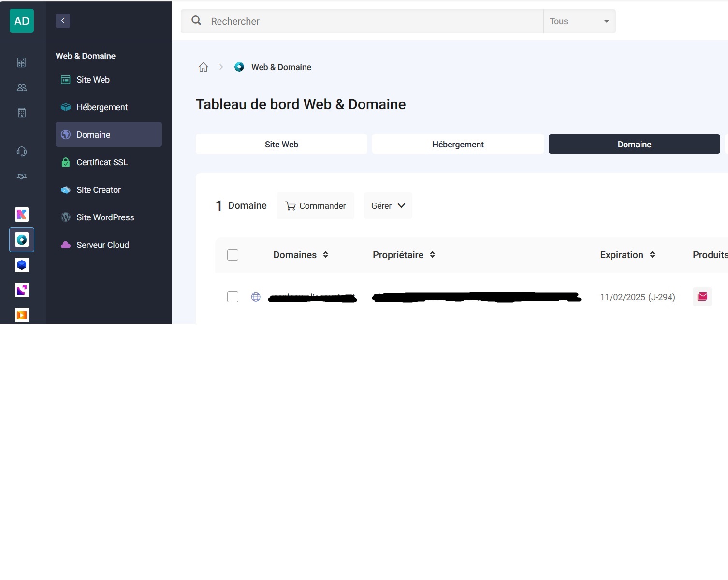Click the pink mail product icon
This screenshot has height=580, width=728.
[702, 297]
